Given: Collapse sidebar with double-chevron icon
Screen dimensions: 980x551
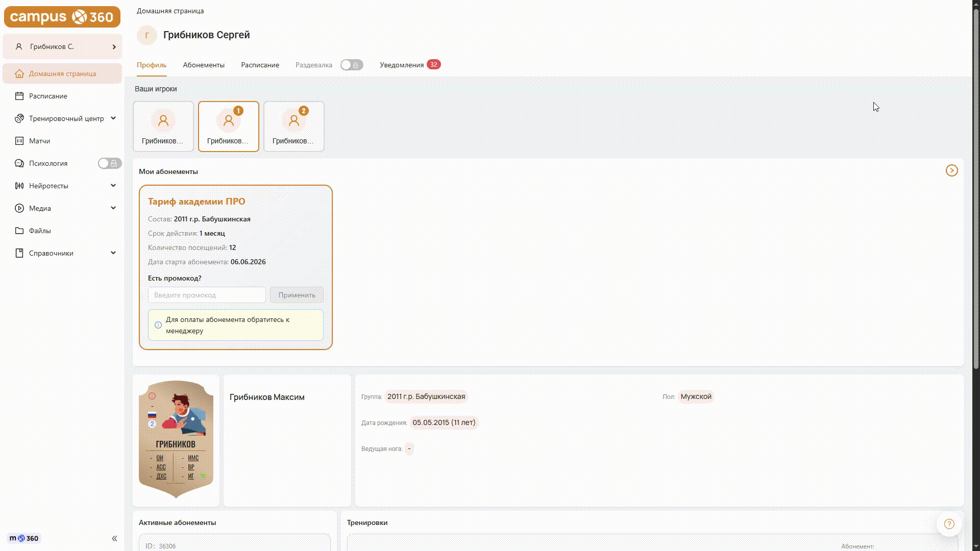Looking at the screenshot, I should (114, 538).
